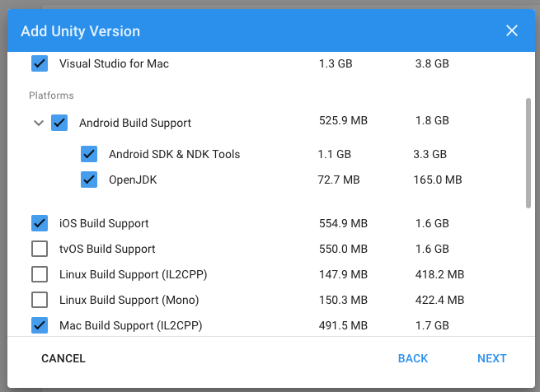540x392 pixels.
Task: Click the 165.0 MB installed size value
Action: (x=438, y=180)
